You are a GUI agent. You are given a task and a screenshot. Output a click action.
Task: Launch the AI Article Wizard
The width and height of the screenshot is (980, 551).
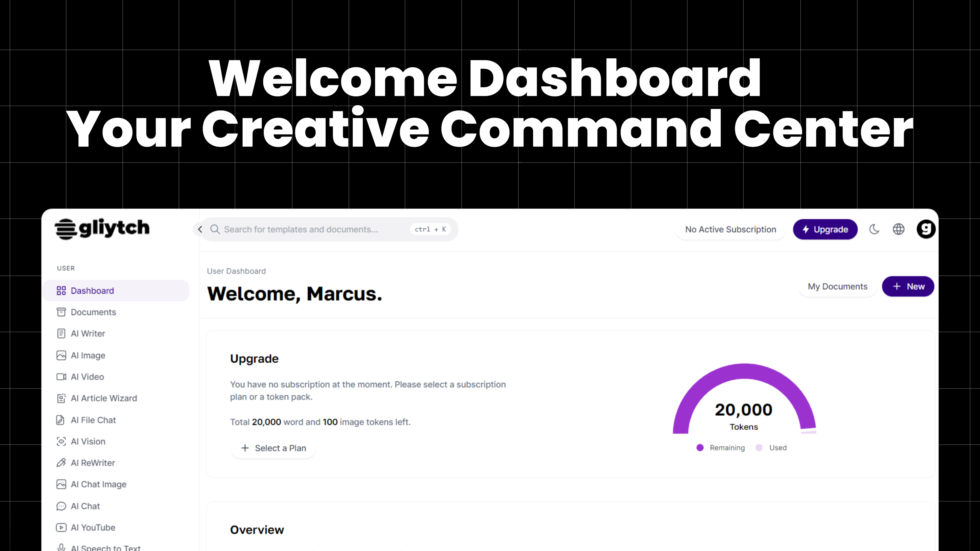(x=103, y=398)
